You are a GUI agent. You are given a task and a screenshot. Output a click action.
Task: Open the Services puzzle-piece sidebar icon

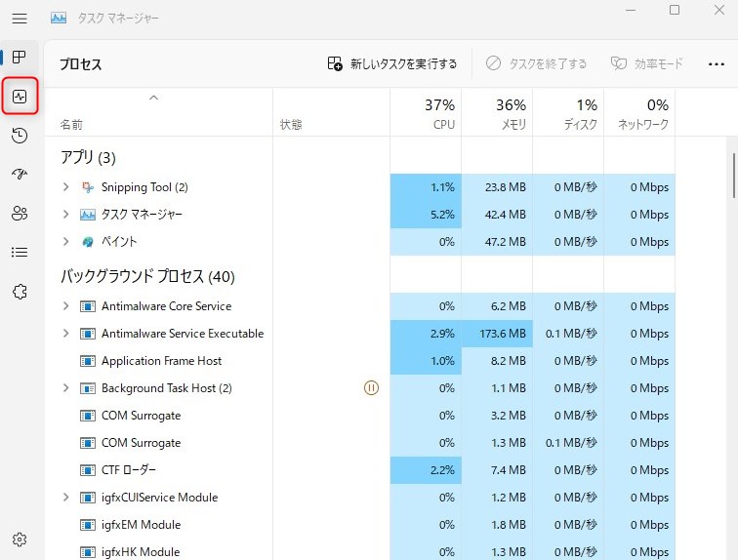[x=20, y=292]
